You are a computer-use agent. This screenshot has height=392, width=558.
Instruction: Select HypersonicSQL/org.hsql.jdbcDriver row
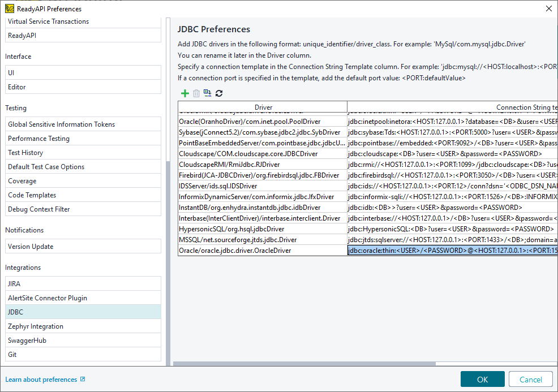[263, 229]
